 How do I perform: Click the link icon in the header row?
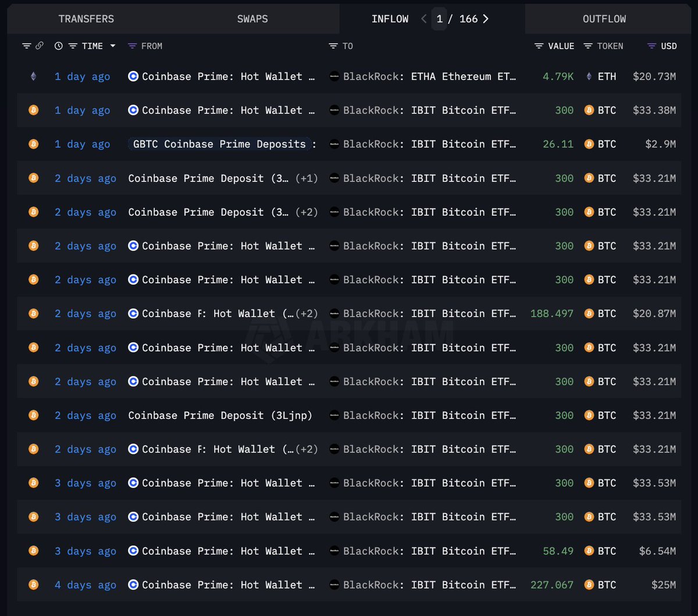(40, 45)
